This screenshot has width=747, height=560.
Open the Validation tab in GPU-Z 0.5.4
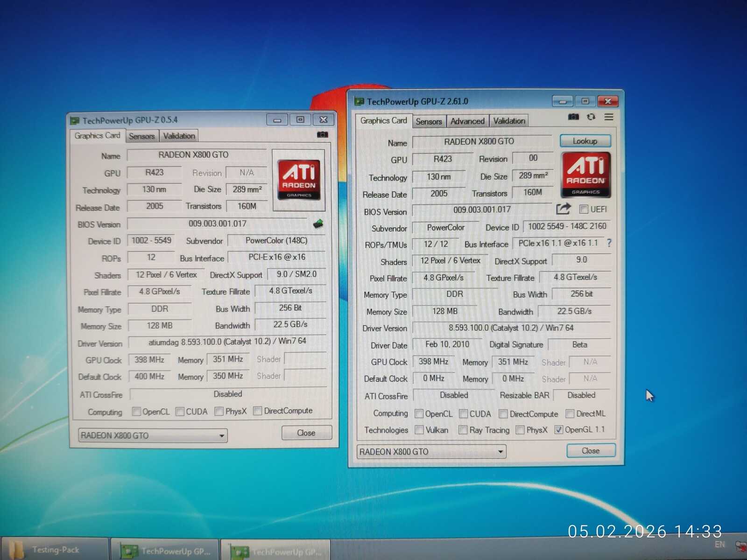pos(179,136)
